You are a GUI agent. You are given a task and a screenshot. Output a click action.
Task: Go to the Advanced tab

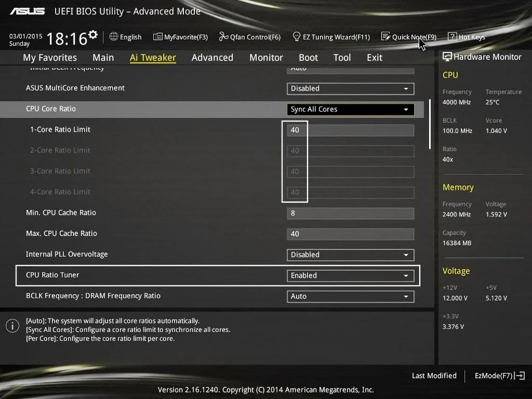point(212,58)
